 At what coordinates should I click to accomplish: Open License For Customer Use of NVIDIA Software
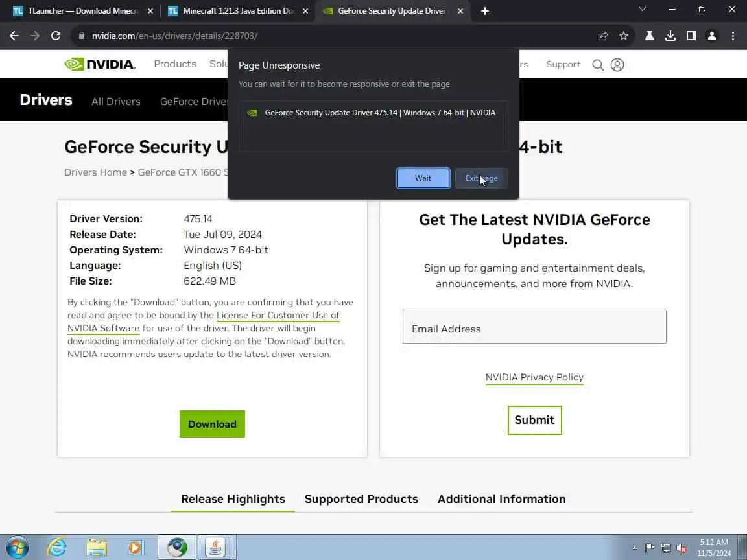pos(204,321)
